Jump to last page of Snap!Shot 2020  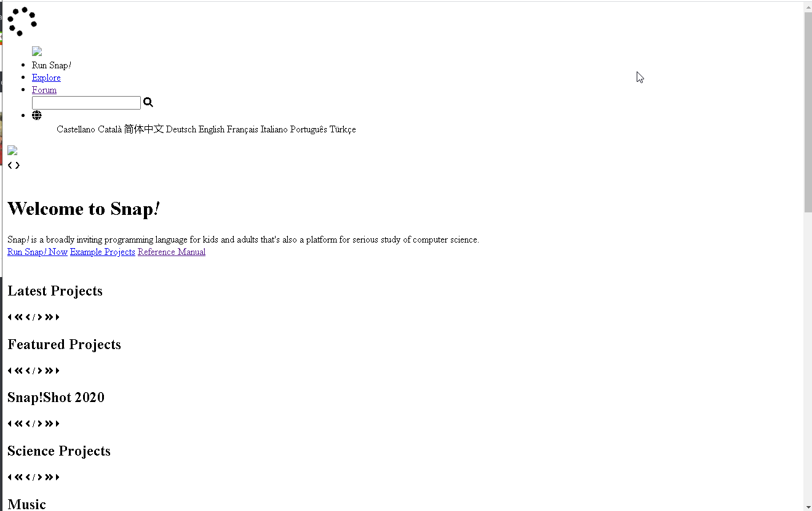[49, 424]
